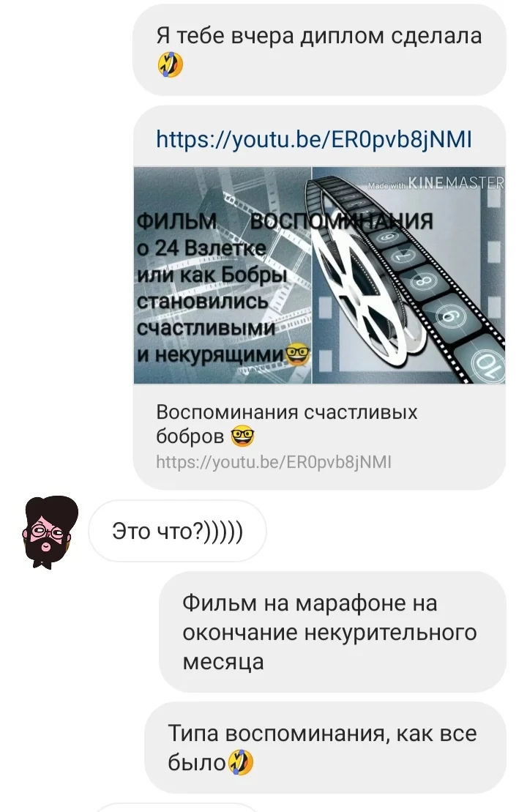Tap laughing emoji after 'как все было'
Screen dimensions: 527x812
point(240,761)
